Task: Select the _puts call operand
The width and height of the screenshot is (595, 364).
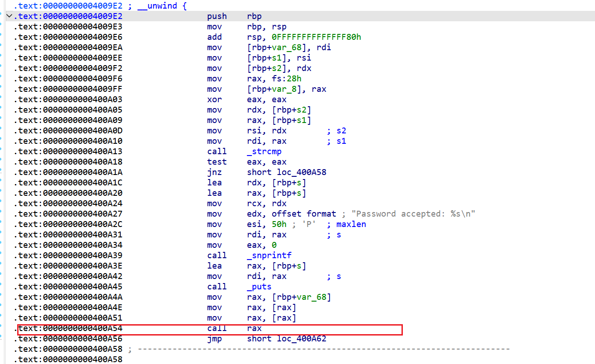Action: pyautogui.click(x=259, y=287)
